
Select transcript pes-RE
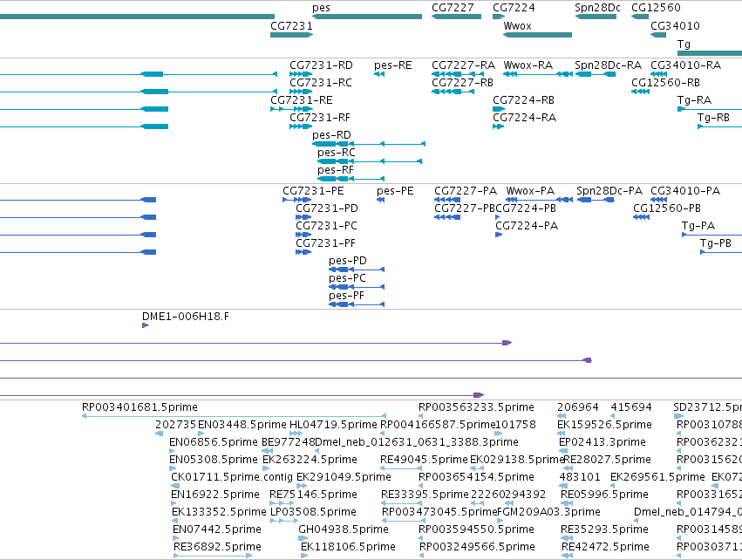pyautogui.click(x=379, y=74)
